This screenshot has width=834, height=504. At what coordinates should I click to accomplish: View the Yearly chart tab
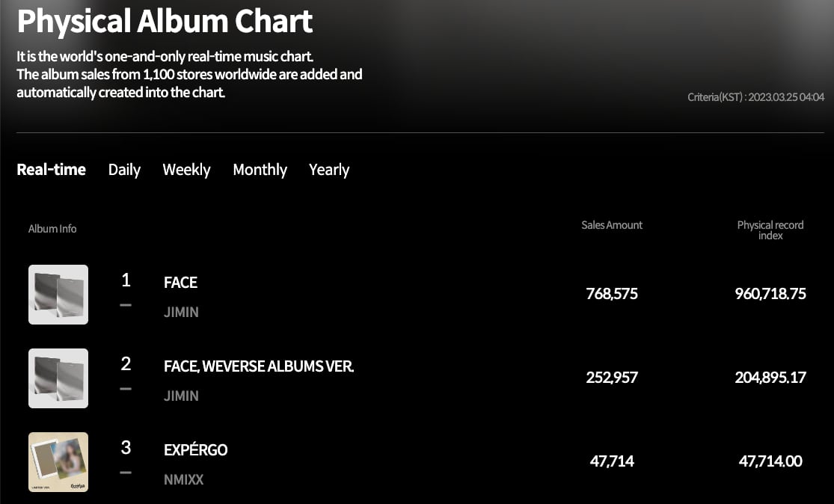pos(329,170)
